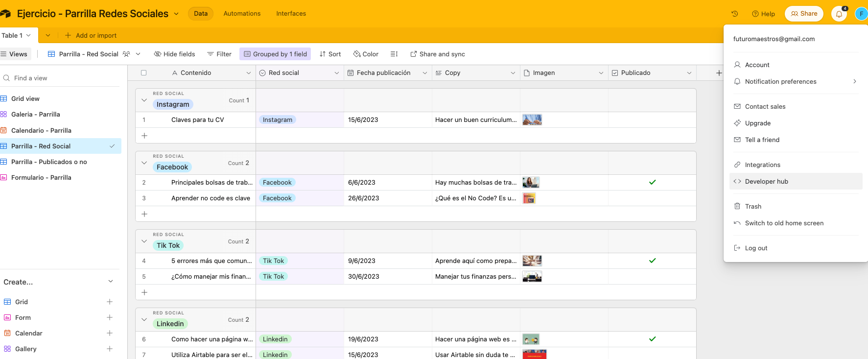The width and height of the screenshot is (868, 359).
Task: Add a new Calendar view plus icon
Action: [110, 333]
